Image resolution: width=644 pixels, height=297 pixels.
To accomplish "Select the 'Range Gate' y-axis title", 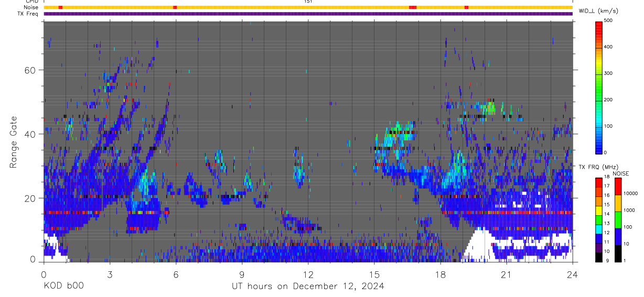I will coord(14,142).
